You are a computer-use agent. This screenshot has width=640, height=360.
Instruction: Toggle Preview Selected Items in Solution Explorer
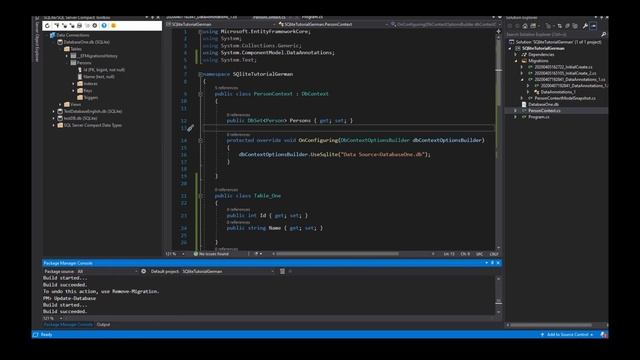tap(593, 26)
